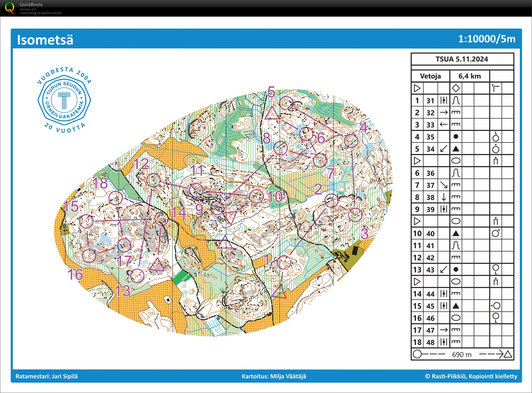The width and height of the screenshot is (532, 393).
Task: Click the Ratamestari: Jari Sipilä footer text
Action: pos(46,376)
